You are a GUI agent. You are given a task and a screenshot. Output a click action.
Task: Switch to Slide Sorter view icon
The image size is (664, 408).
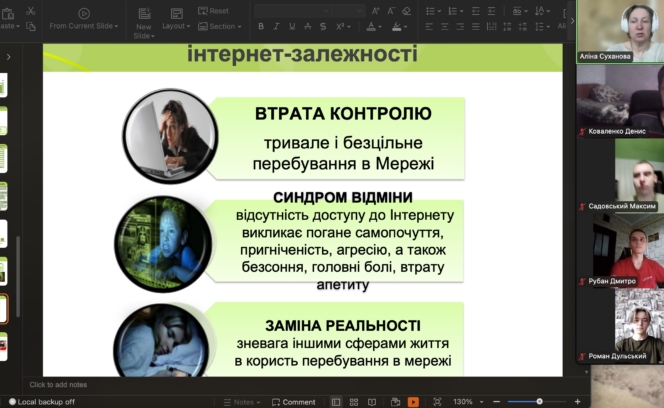[355, 402]
